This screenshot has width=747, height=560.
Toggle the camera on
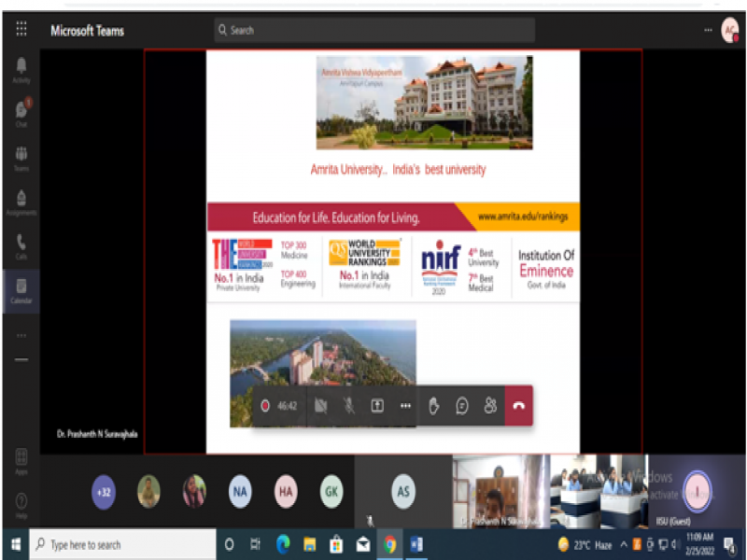click(320, 406)
